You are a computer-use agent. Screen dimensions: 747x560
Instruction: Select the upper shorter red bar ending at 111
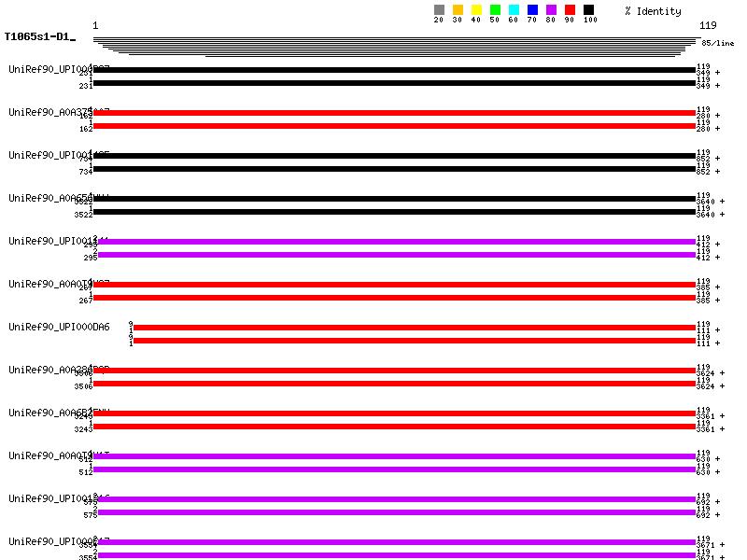[415, 328]
